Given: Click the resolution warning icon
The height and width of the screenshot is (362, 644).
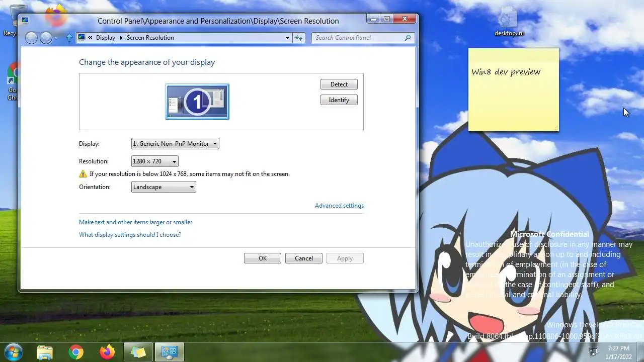Looking at the screenshot, I should (x=83, y=174).
